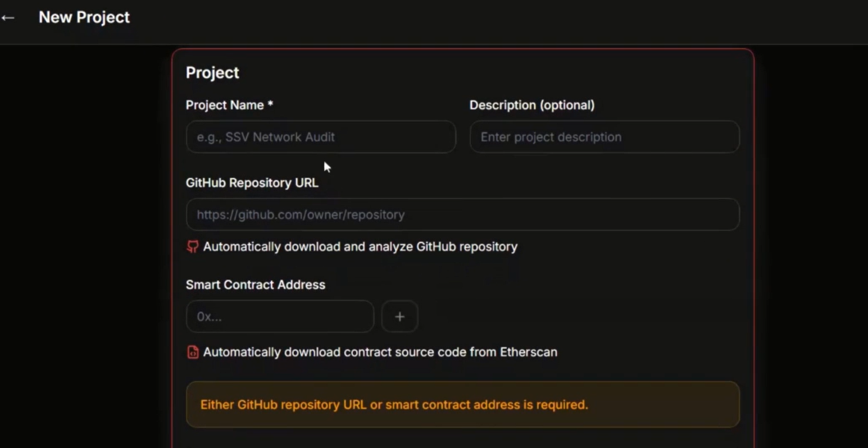Click the download from Etherscan helper text
Screen dimensions: 868x448
click(x=380, y=352)
